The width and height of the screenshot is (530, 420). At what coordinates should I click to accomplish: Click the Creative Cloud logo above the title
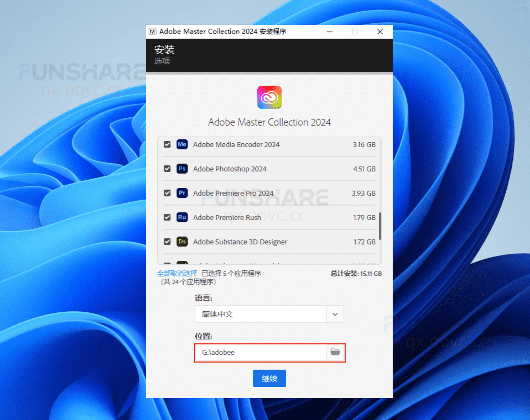tap(269, 97)
